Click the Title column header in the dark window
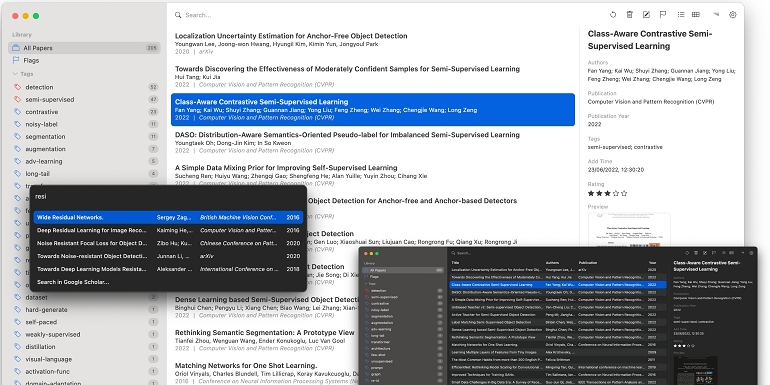Screen dimensions: 770x385 click(455, 263)
